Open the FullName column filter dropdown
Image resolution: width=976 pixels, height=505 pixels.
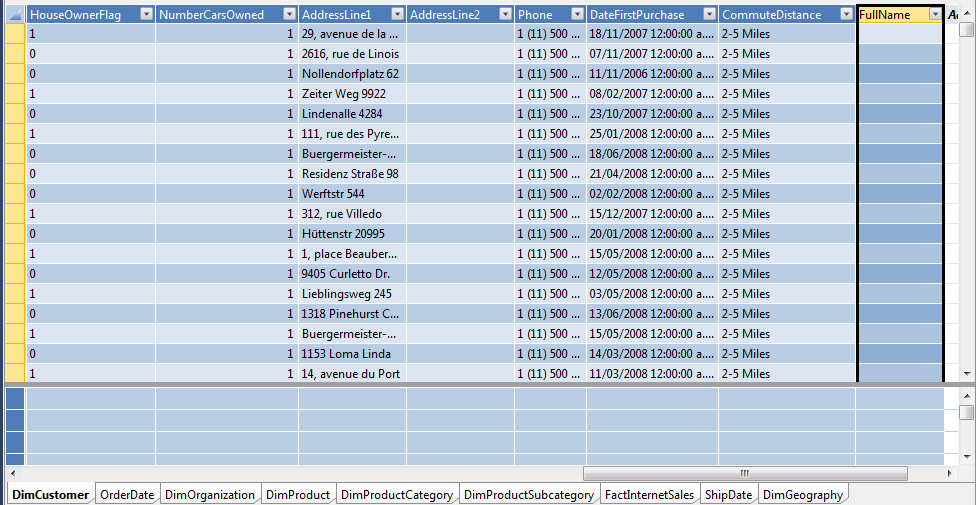(935, 15)
